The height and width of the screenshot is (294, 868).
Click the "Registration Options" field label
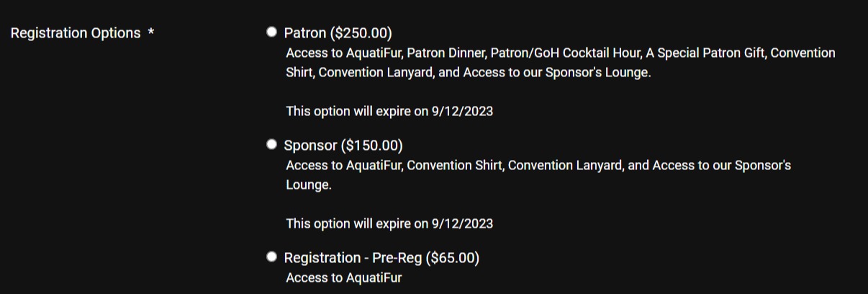coord(76,33)
